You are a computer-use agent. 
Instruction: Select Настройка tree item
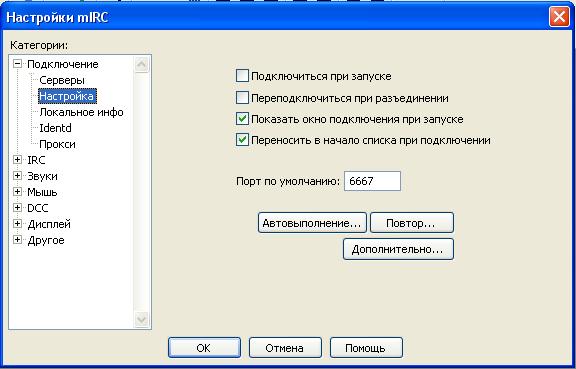click(67, 96)
